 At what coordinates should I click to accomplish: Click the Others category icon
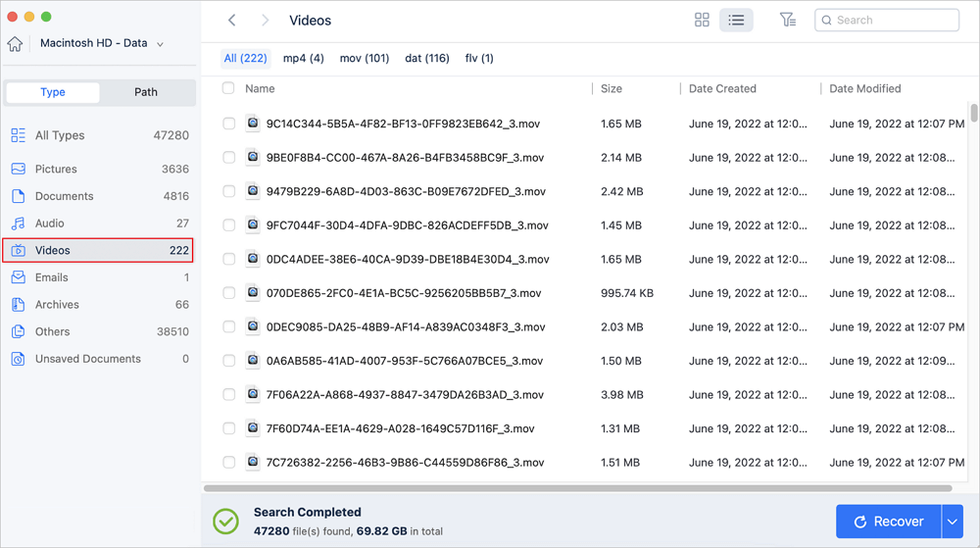(x=18, y=331)
